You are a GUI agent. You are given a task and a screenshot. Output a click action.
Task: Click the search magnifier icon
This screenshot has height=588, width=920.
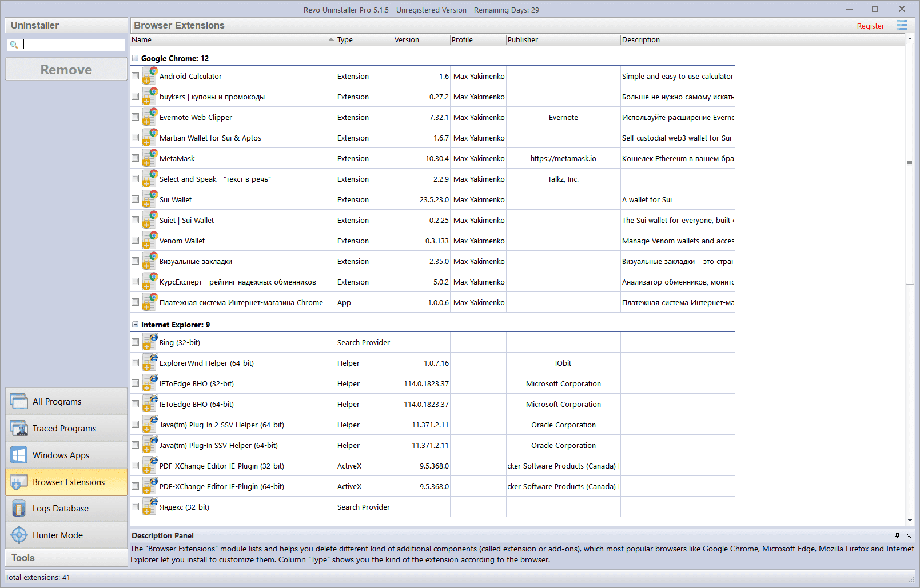(x=14, y=45)
